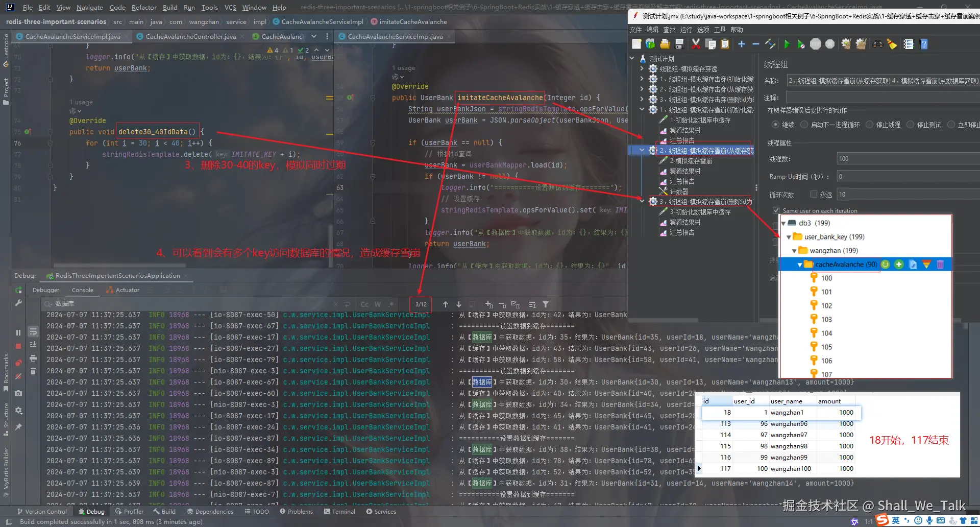Collapse the wangzhan folder in the key tree

pyautogui.click(x=794, y=250)
